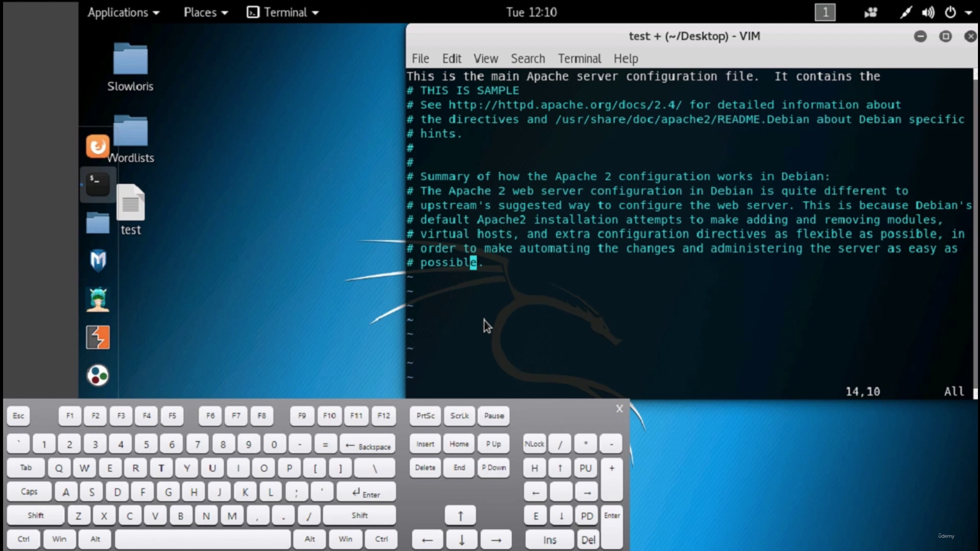980x551 pixels.
Task: Toggle the ScrLk key
Action: [x=459, y=416]
